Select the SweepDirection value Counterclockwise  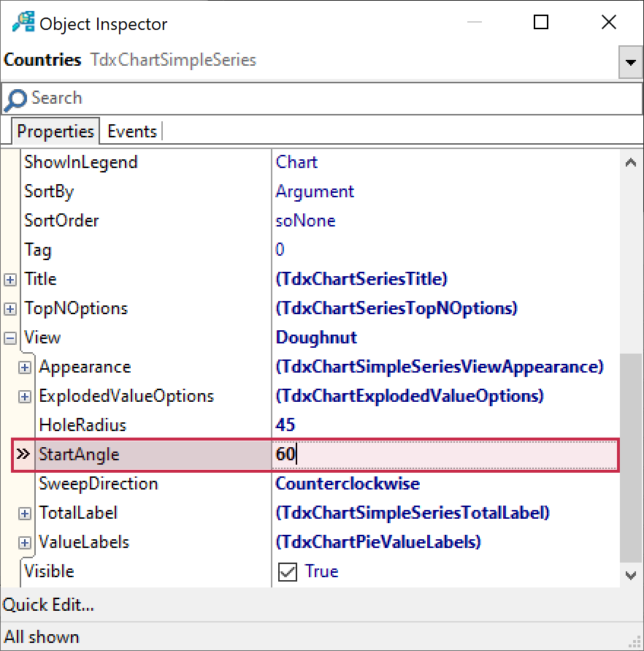tap(347, 484)
